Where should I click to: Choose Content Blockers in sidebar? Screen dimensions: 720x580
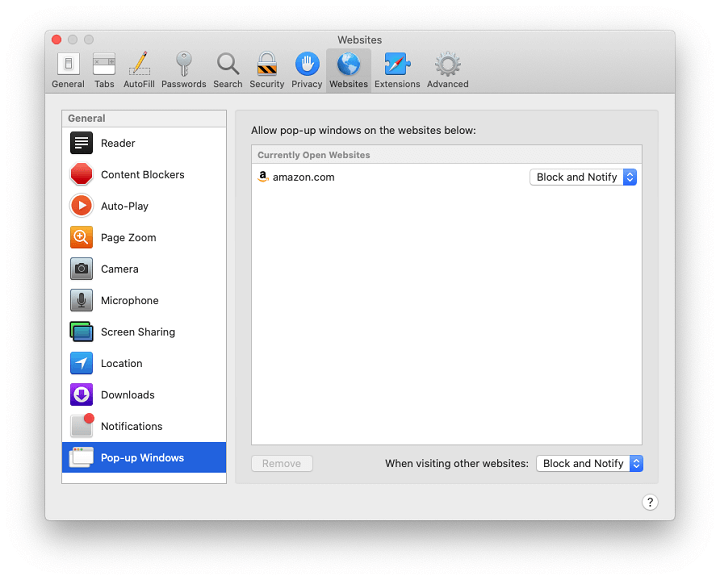click(x=144, y=175)
